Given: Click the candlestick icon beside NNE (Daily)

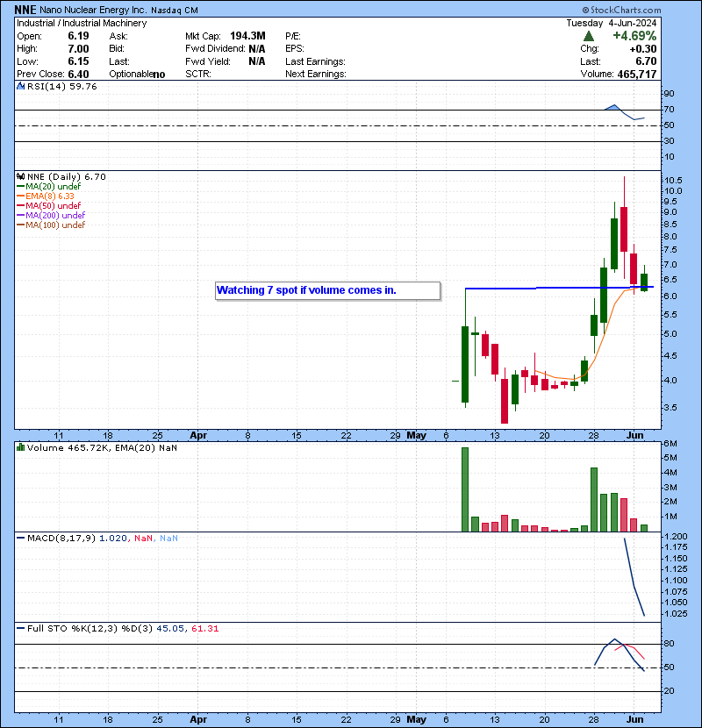Looking at the screenshot, I should pyautogui.click(x=20, y=176).
